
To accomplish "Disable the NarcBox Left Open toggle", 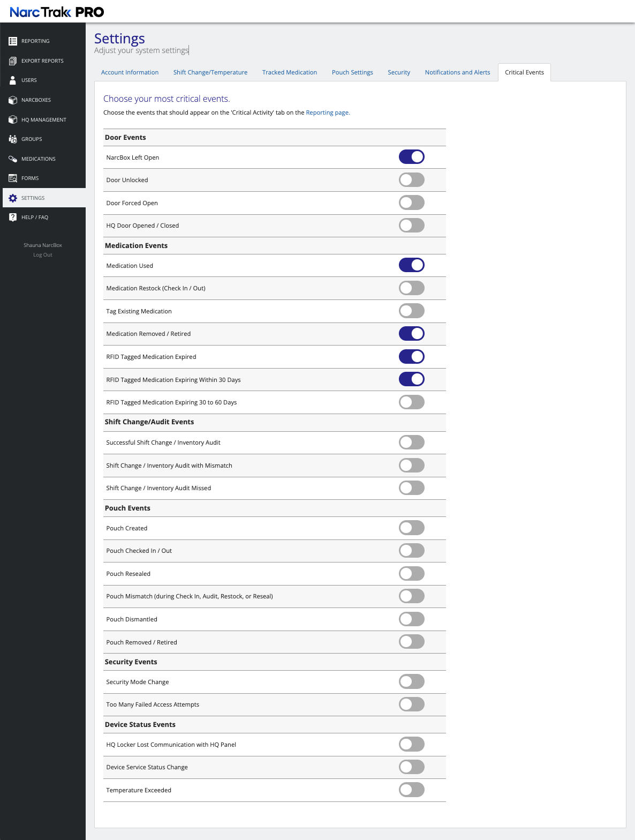I will tap(411, 157).
